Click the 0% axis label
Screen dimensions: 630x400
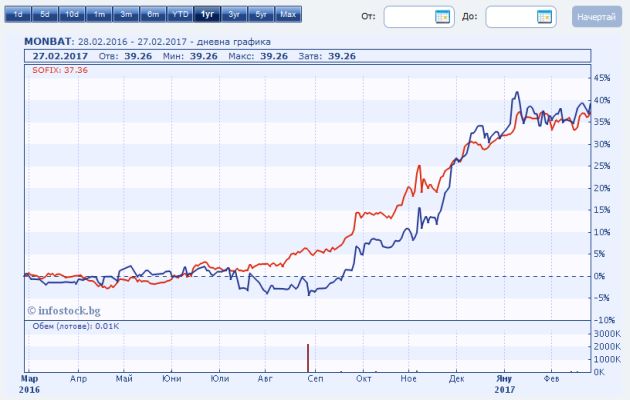(x=599, y=276)
